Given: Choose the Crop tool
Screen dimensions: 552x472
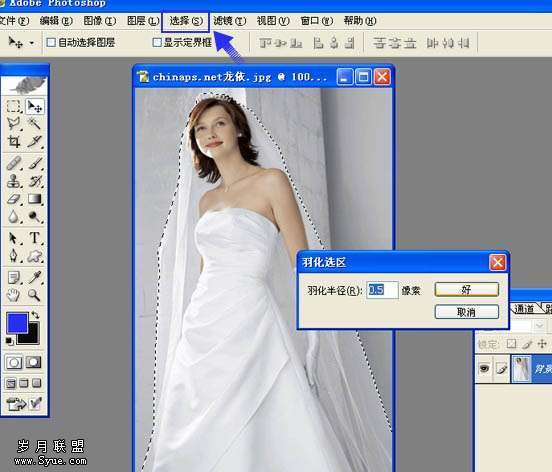Looking at the screenshot, I should (14, 142).
